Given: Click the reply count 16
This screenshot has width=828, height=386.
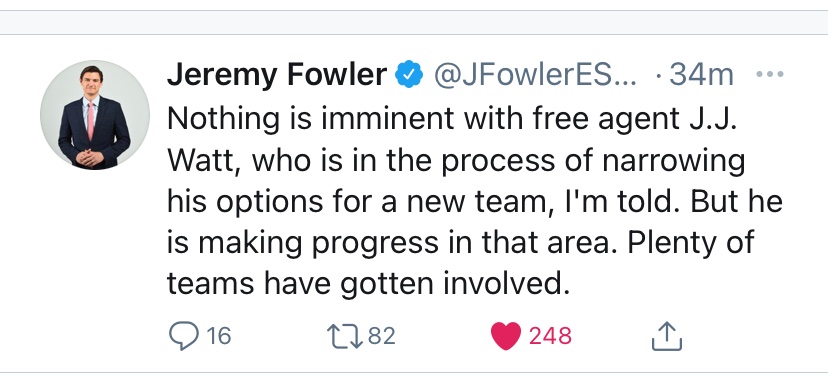Looking at the screenshot, I should [218, 336].
